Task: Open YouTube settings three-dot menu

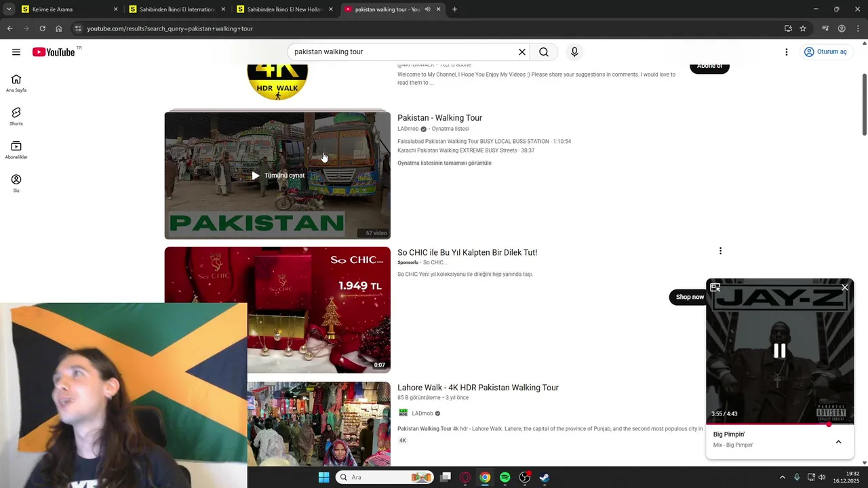Action: tap(787, 52)
